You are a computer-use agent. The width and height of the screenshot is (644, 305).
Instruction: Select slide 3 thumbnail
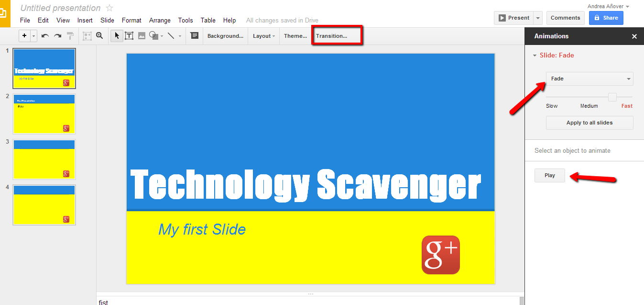click(44, 159)
